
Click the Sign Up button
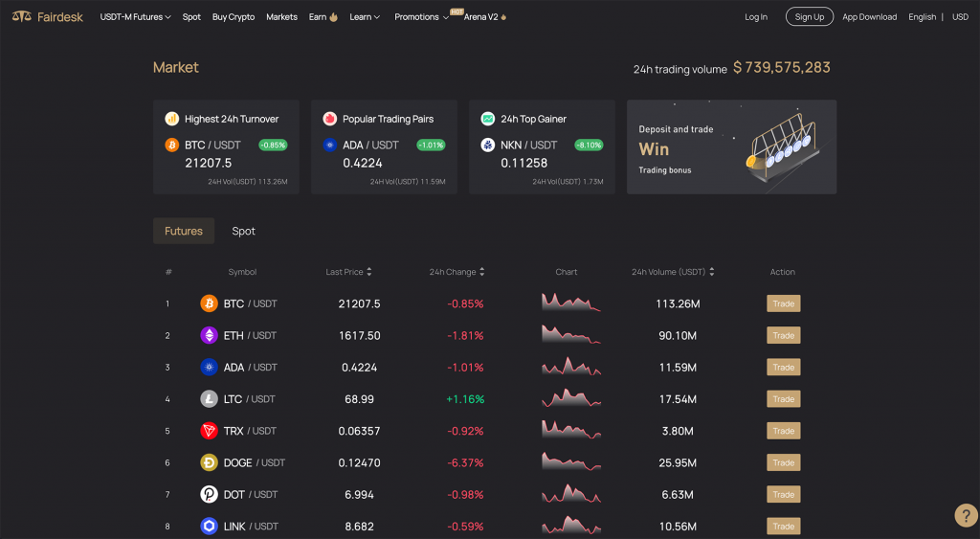point(810,17)
